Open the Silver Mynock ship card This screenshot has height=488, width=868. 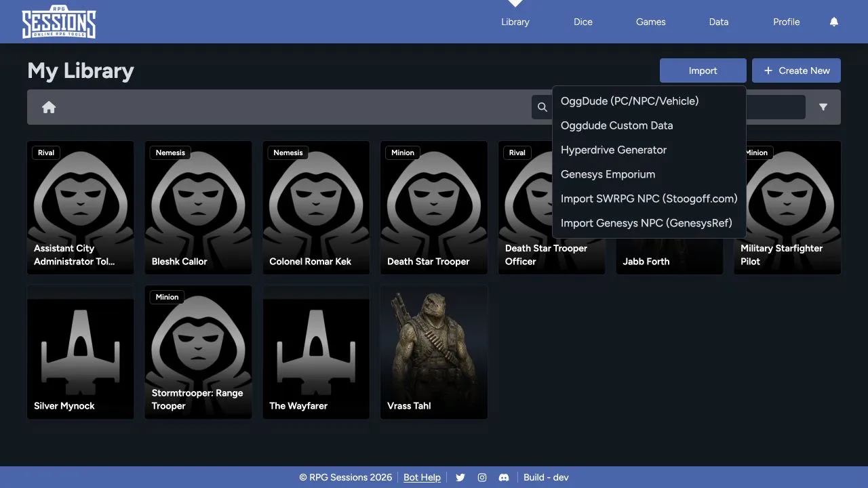(x=81, y=352)
